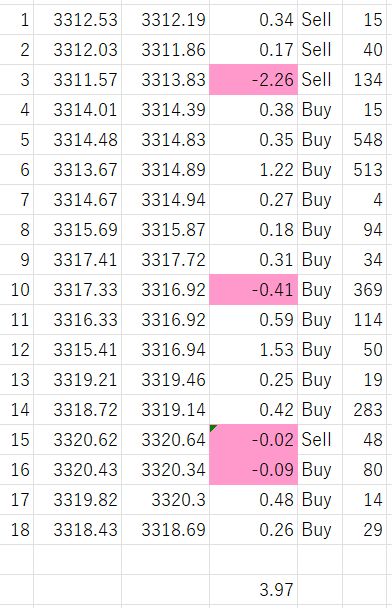Click the cell with value 283
The height and width of the screenshot is (608, 392).
coord(364,409)
